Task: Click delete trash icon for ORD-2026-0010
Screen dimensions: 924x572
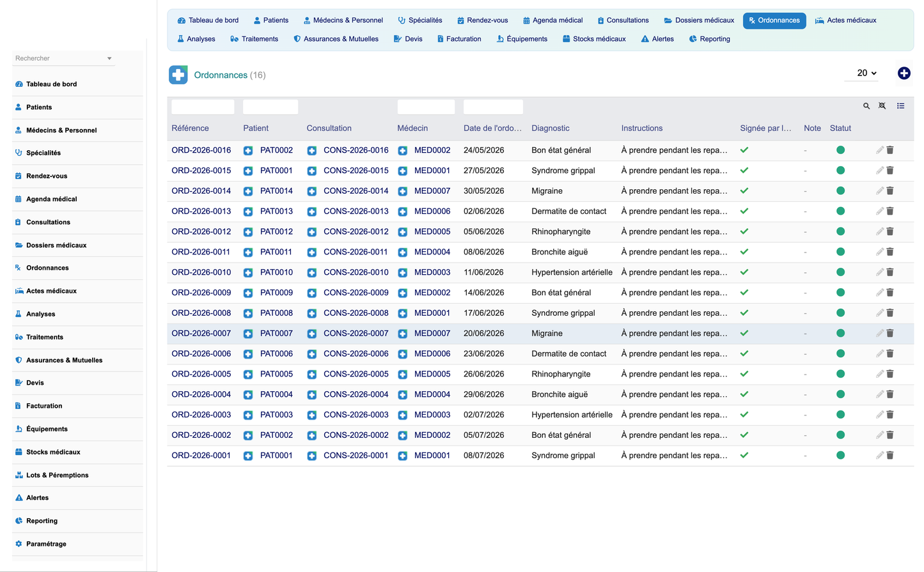Action: tap(890, 272)
